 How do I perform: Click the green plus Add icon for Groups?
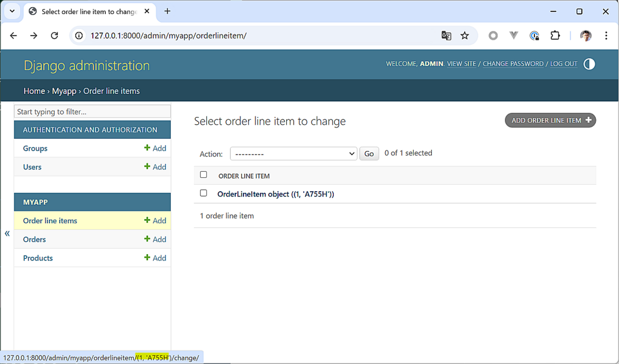click(x=148, y=148)
